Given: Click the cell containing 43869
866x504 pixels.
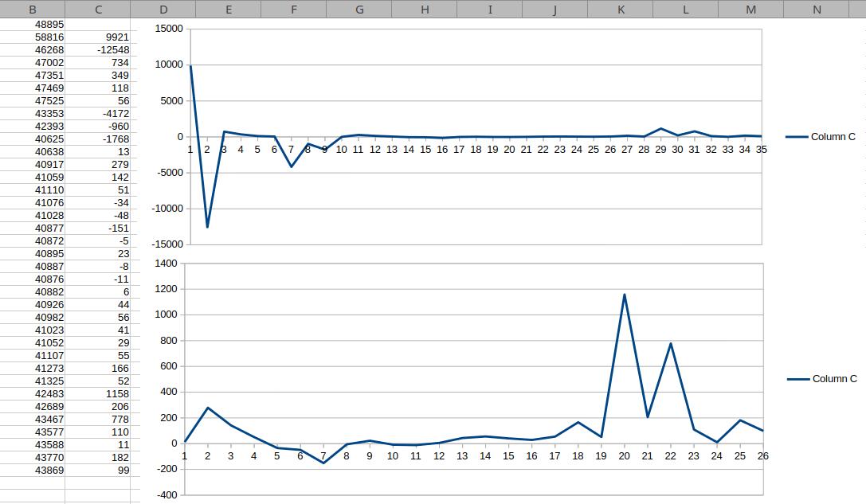Looking at the screenshot, I should pos(49,471).
